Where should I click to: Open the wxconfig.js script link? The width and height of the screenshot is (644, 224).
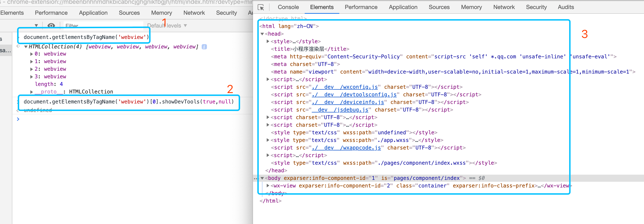point(345,87)
